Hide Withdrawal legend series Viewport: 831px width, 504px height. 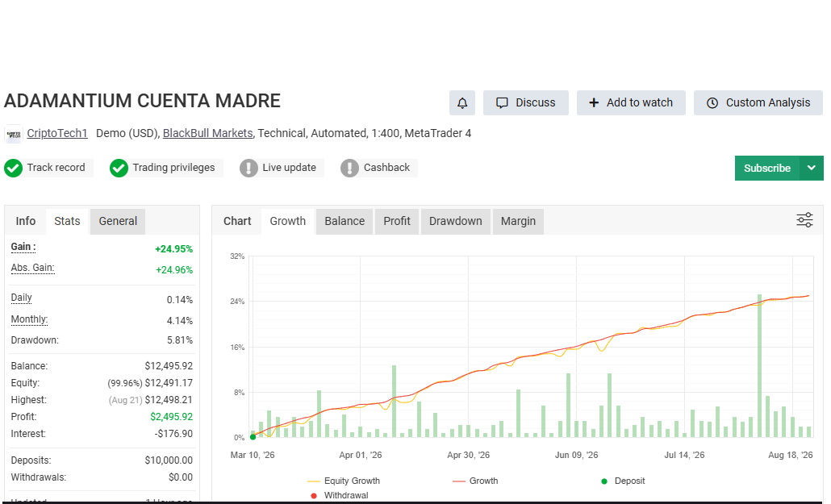[339, 495]
